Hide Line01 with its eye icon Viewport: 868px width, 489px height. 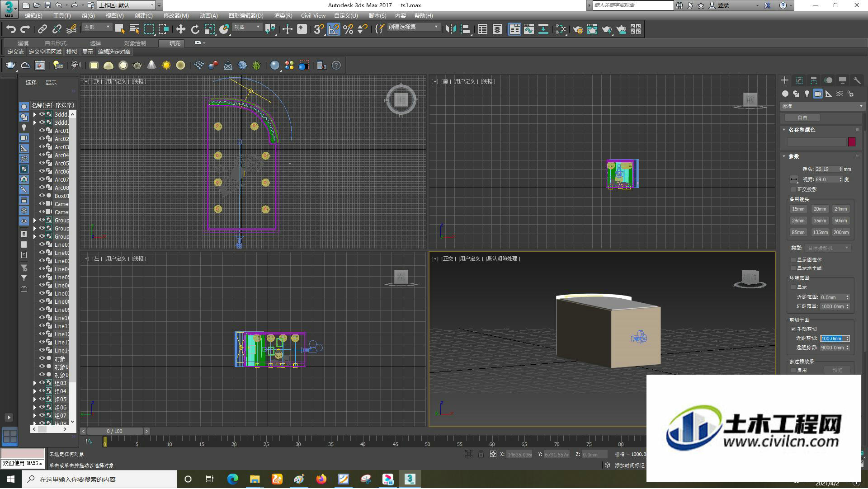pyautogui.click(x=42, y=244)
